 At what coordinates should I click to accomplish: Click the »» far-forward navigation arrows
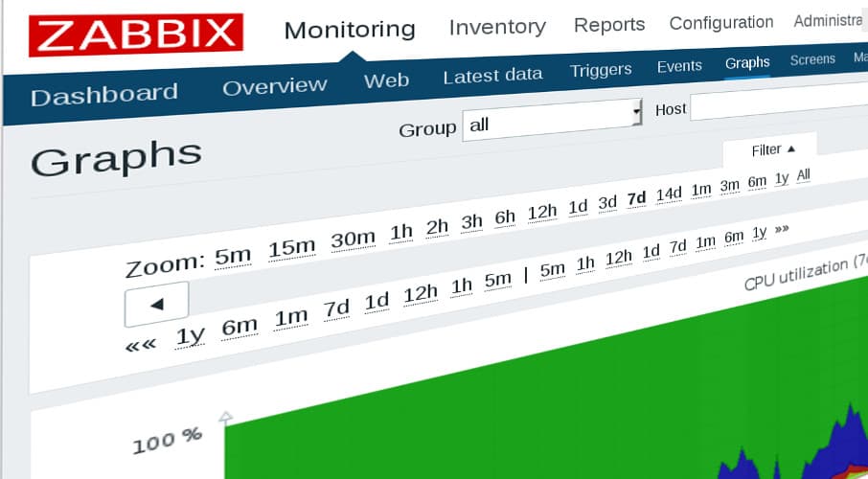pyautogui.click(x=781, y=228)
